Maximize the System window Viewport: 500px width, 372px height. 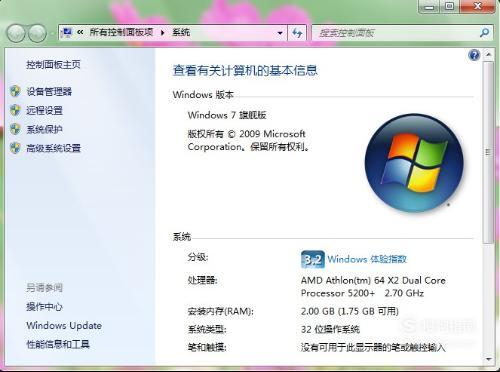click(449, 6)
